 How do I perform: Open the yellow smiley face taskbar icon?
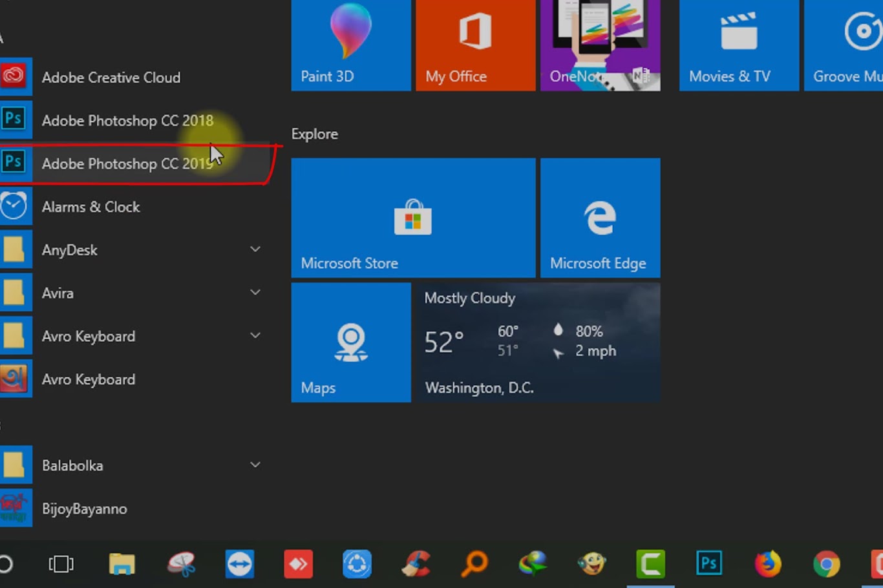click(x=591, y=564)
